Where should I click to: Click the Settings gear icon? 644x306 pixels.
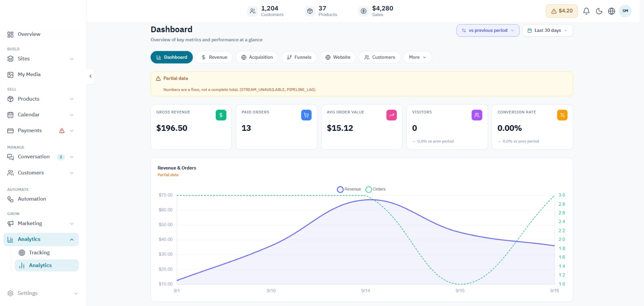10,293
